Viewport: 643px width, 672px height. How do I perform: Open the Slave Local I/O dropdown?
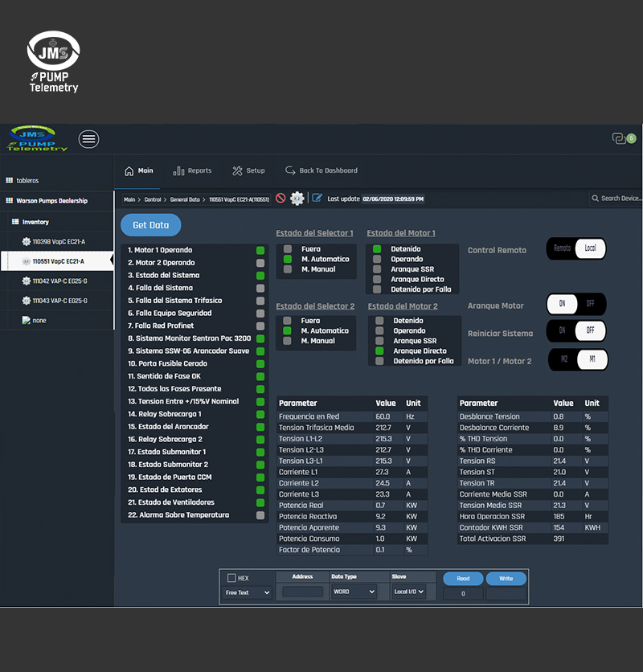pyautogui.click(x=409, y=592)
